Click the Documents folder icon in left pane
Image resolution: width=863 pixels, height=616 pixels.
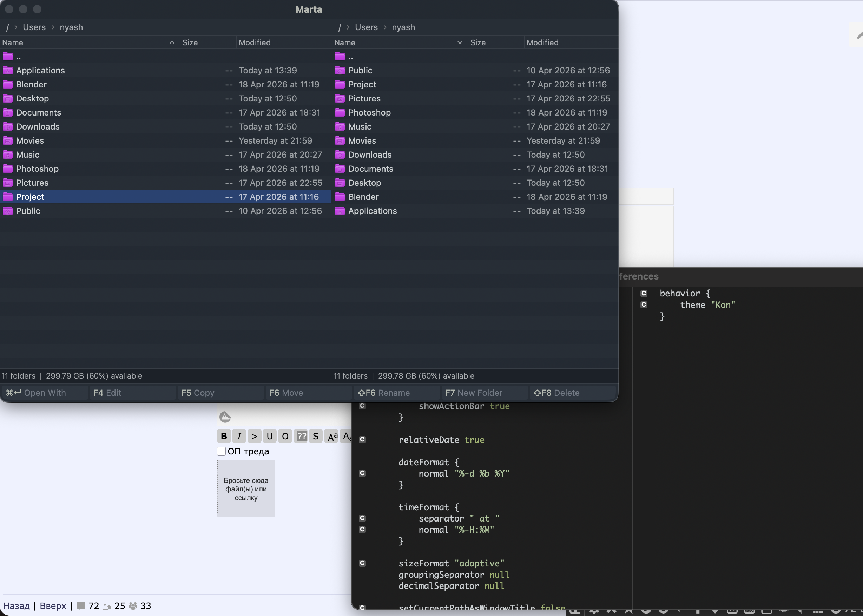pyautogui.click(x=8, y=113)
